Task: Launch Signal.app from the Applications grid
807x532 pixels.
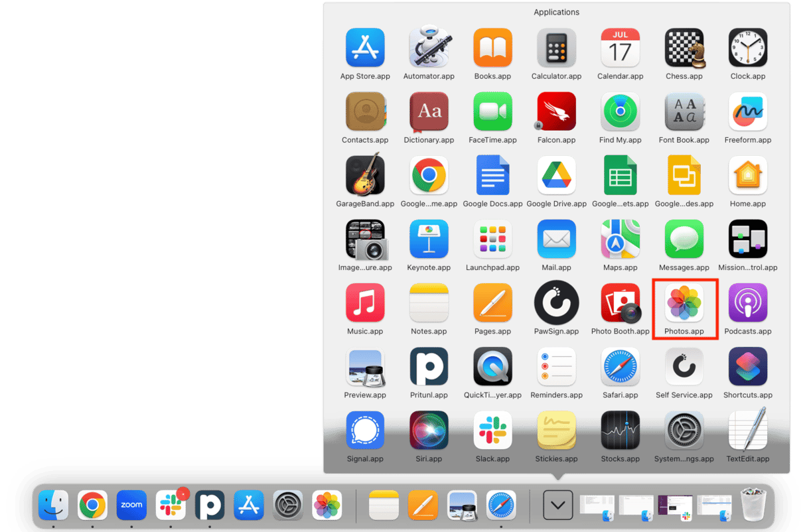Action: click(365, 430)
